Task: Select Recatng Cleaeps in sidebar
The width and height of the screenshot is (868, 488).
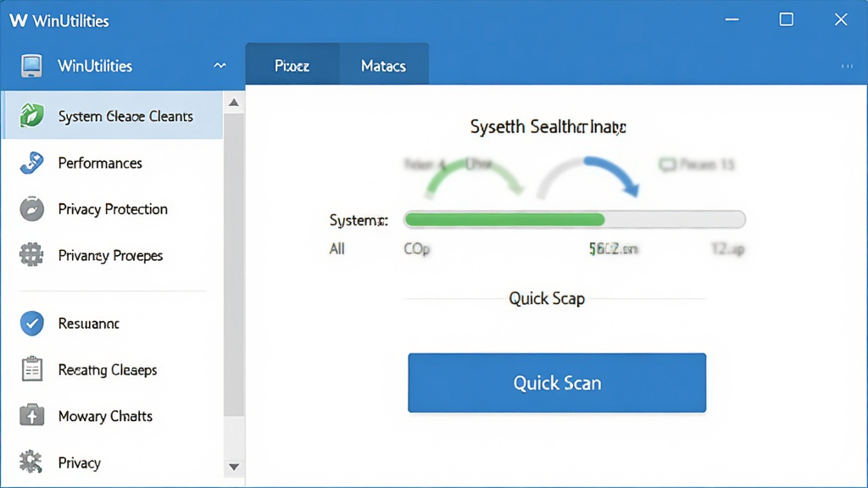Action: [113, 369]
